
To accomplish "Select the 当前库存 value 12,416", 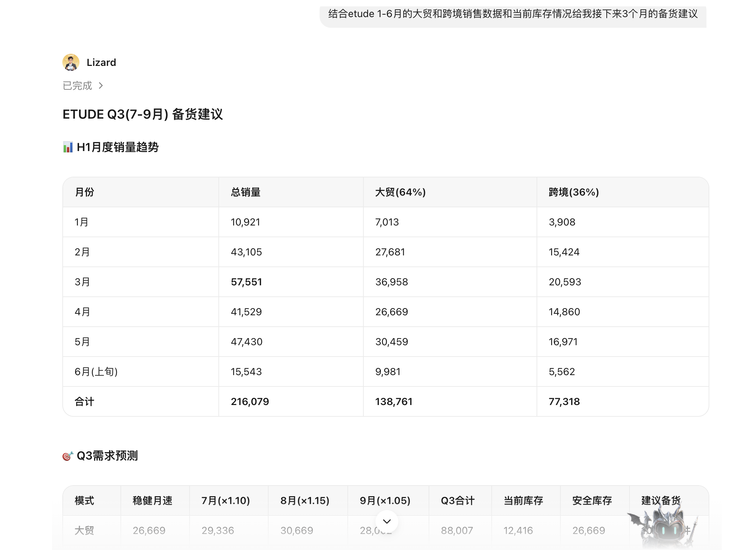I will coord(518,531).
